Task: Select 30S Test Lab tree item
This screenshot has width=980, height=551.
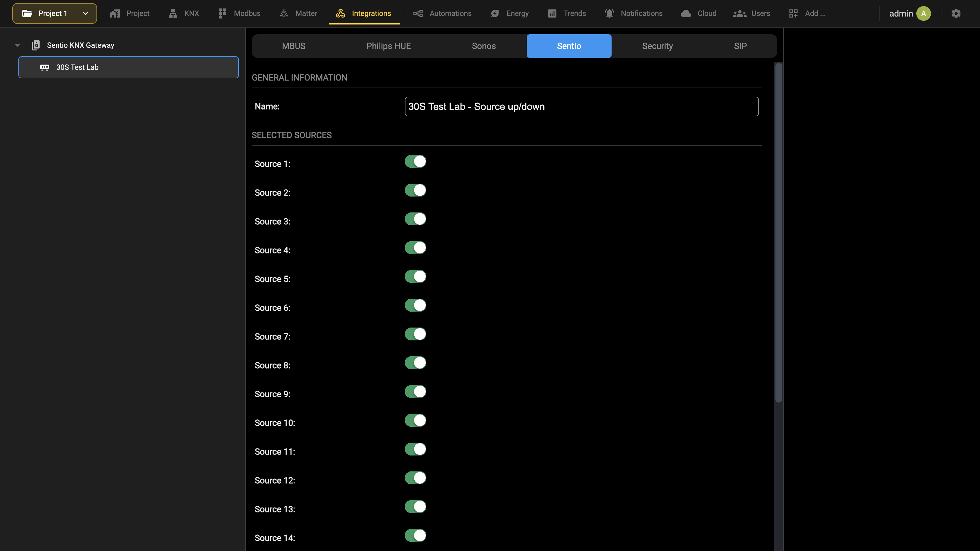Action: [x=129, y=67]
